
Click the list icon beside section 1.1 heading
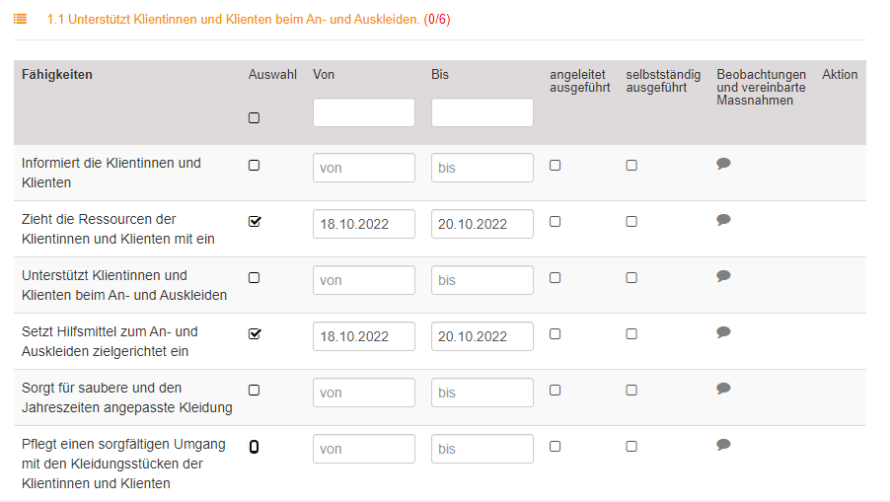coord(21,20)
